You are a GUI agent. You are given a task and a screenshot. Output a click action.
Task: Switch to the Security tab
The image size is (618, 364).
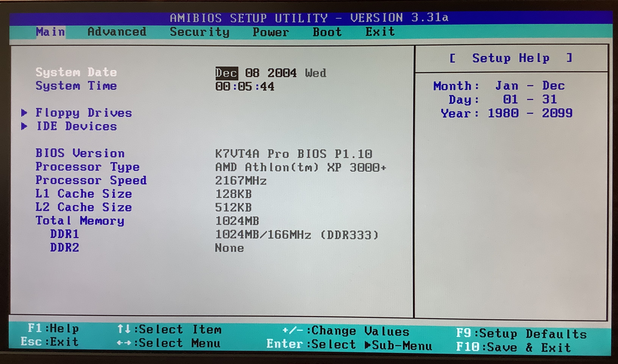point(199,32)
